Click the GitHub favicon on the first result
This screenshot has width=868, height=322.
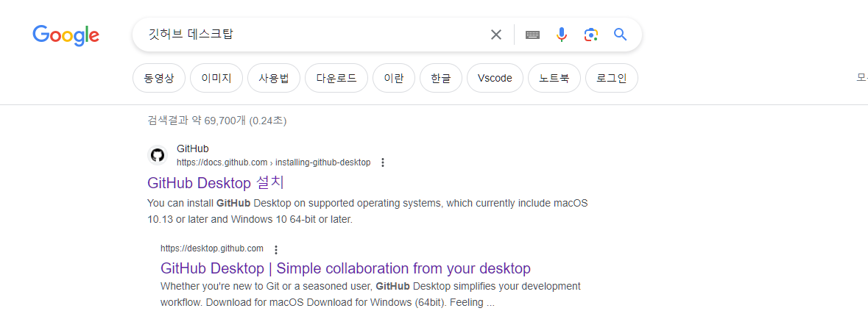[x=158, y=155]
